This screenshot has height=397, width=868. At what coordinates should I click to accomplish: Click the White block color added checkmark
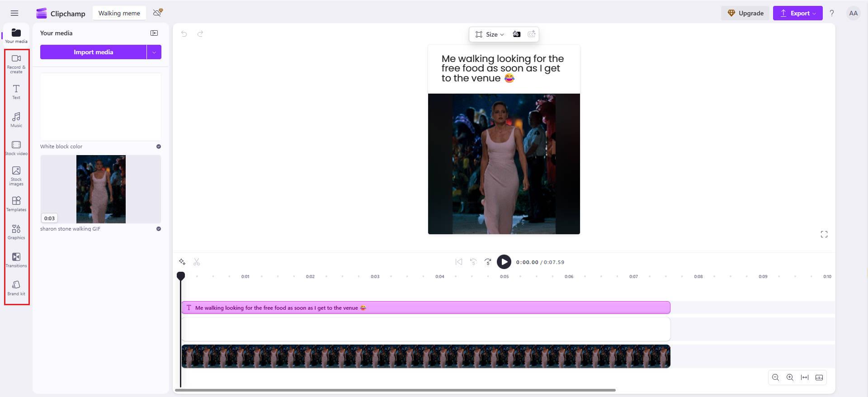coord(159,147)
